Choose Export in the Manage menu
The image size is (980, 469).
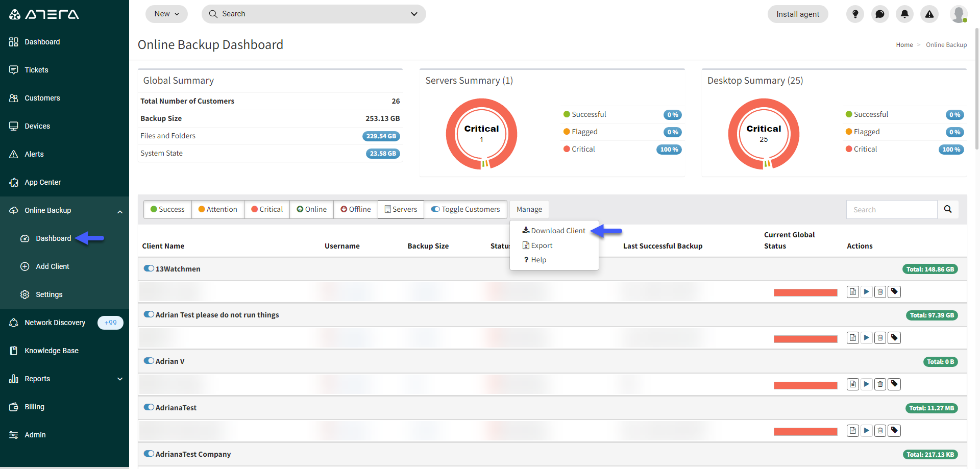coord(537,245)
